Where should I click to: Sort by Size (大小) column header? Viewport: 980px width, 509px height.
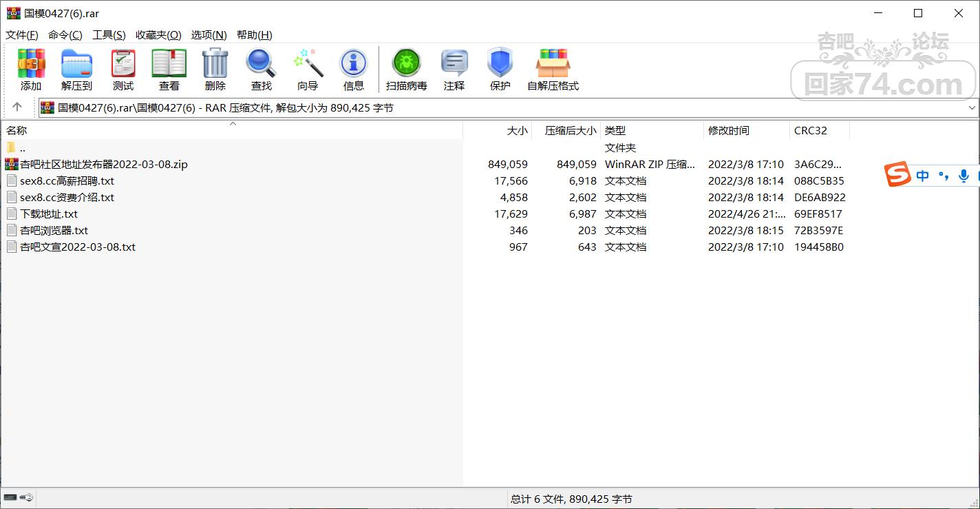(498, 130)
